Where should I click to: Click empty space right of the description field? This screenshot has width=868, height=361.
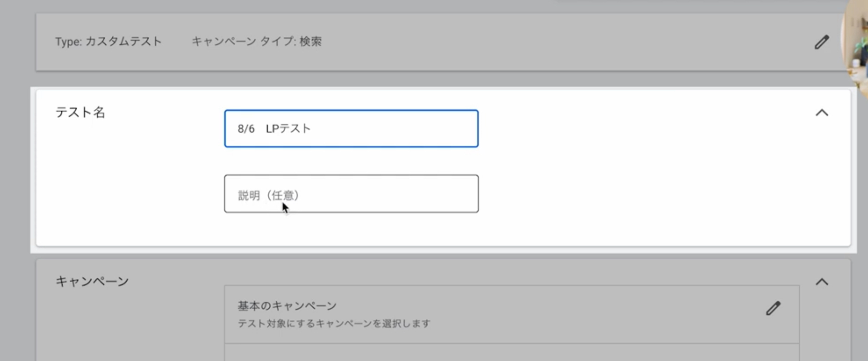point(621,194)
